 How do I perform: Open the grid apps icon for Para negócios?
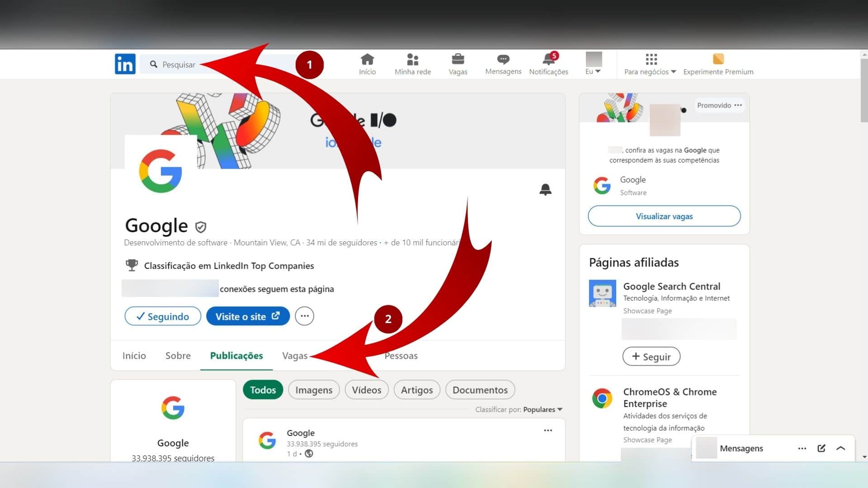[x=651, y=60]
